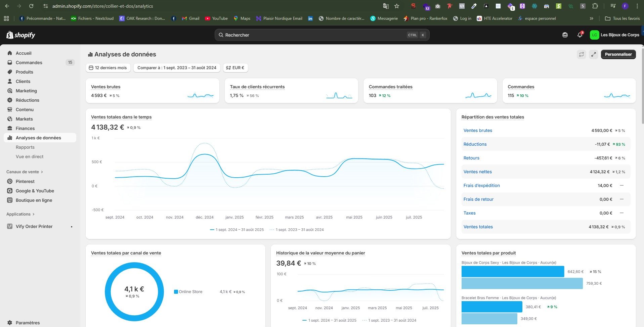Click the refresh analytics icon button
This screenshot has height=327, width=644.
pos(582,54)
